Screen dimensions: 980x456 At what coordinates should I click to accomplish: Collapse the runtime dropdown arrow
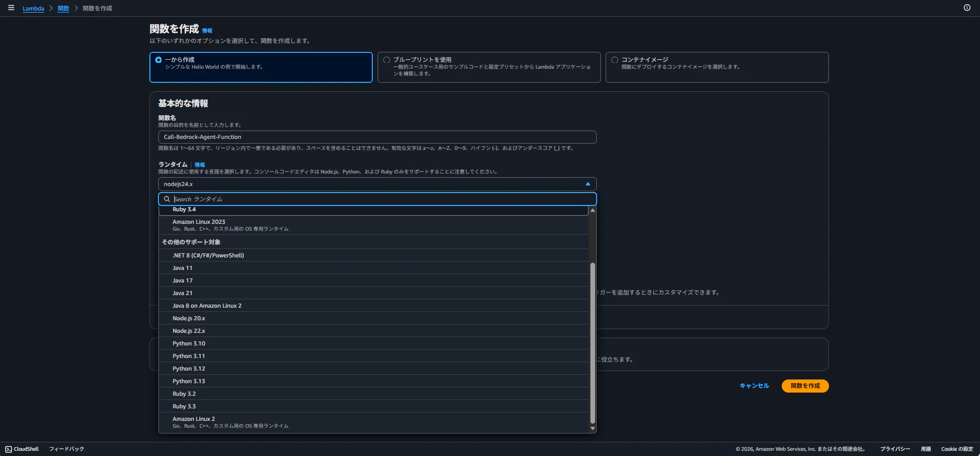coord(588,184)
